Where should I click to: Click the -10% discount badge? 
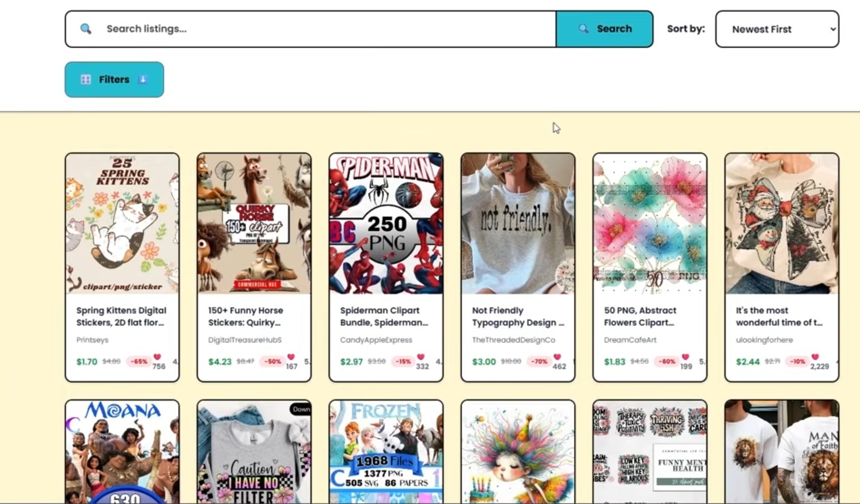[x=796, y=362]
